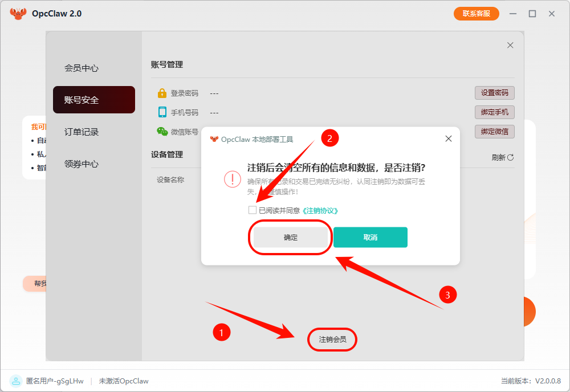Click username 匿名用户-gSgLHw in status bar

pos(55,381)
